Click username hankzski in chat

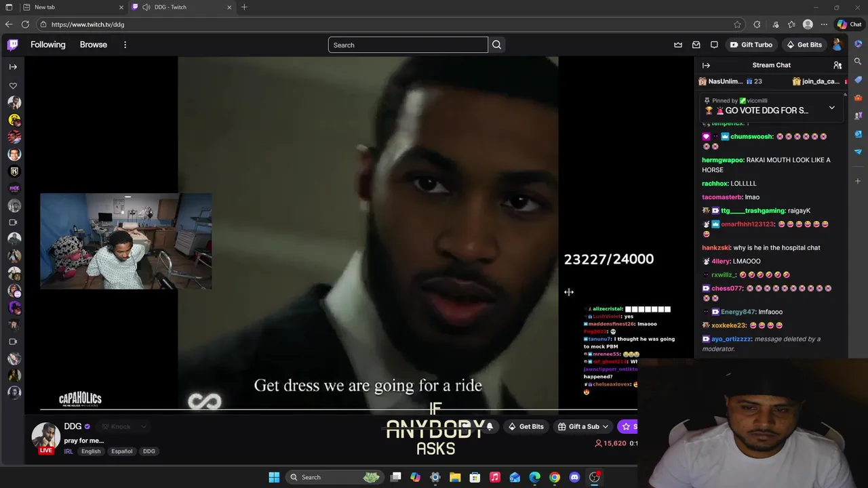pos(715,248)
